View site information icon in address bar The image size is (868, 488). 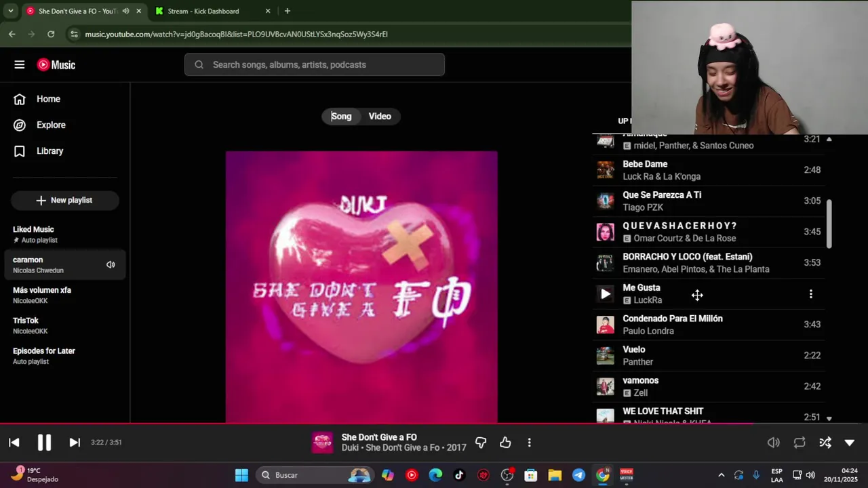coord(74,34)
